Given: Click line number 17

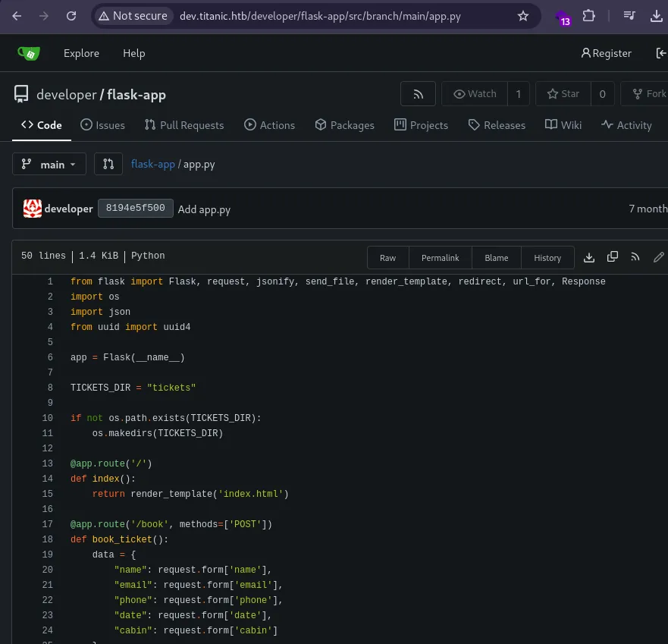Looking at the screenshot, I should coord(47,524).
